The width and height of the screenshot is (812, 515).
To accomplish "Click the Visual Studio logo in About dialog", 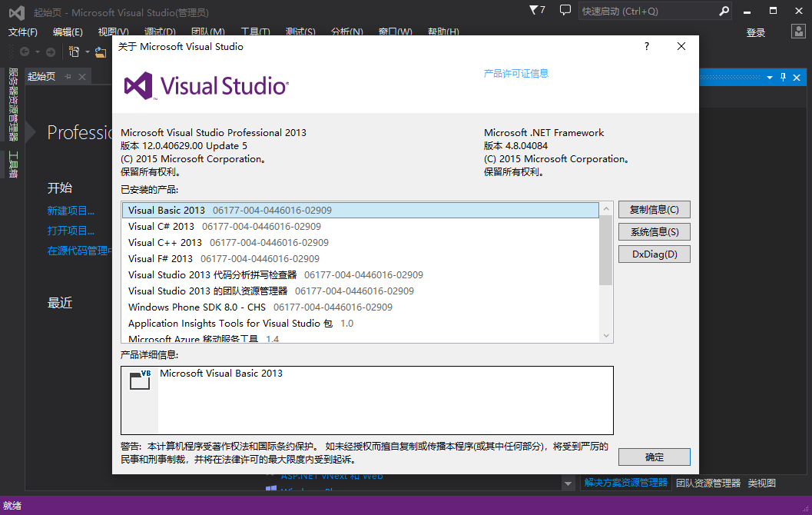I will pyautogui.click(x=206, y=85).
